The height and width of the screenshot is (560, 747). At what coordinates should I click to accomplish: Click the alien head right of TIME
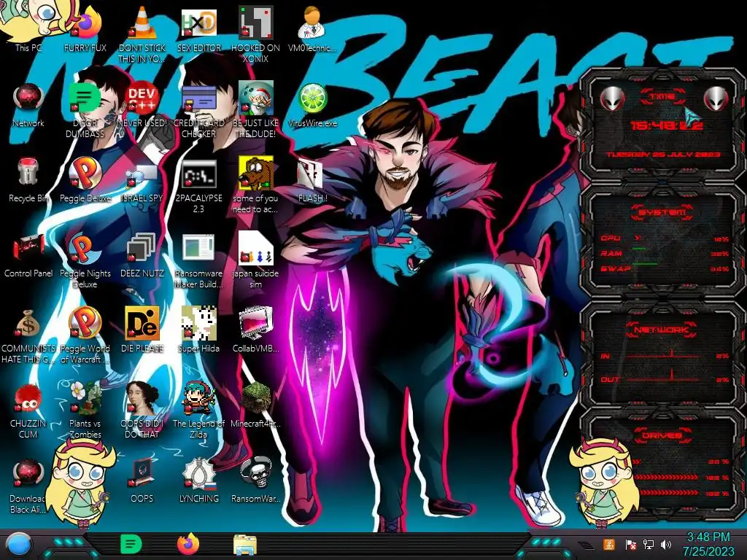[x=716, y=98]
